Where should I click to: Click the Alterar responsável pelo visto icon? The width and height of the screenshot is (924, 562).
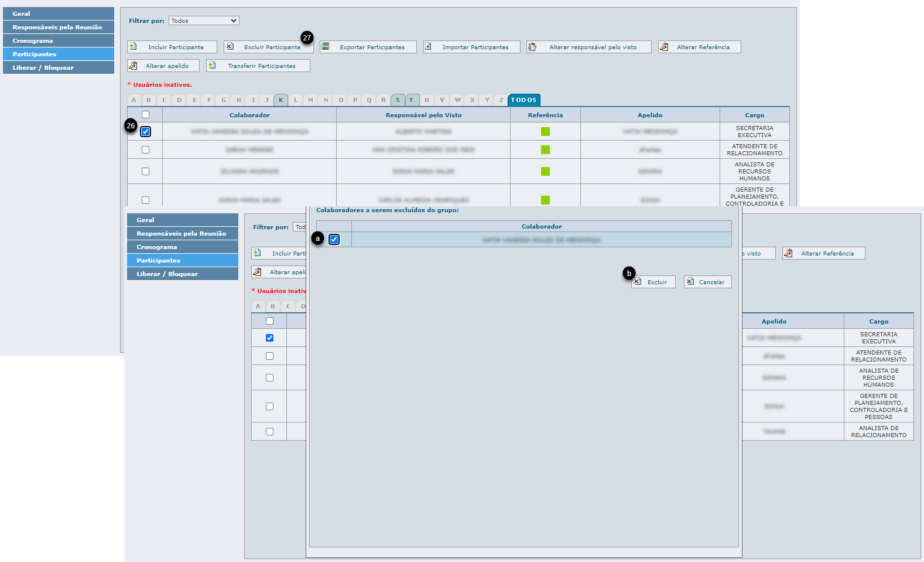click(532, 47)
